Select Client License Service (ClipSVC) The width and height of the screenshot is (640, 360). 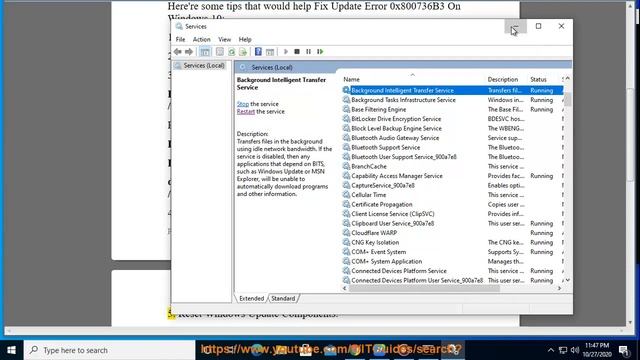click(x=453, y=214)
